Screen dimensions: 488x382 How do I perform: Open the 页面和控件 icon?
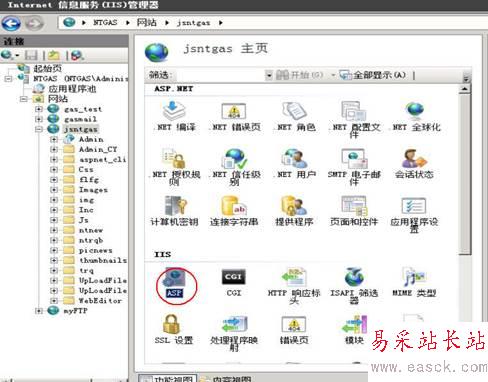pyautogui.click(x=354, y=206)
